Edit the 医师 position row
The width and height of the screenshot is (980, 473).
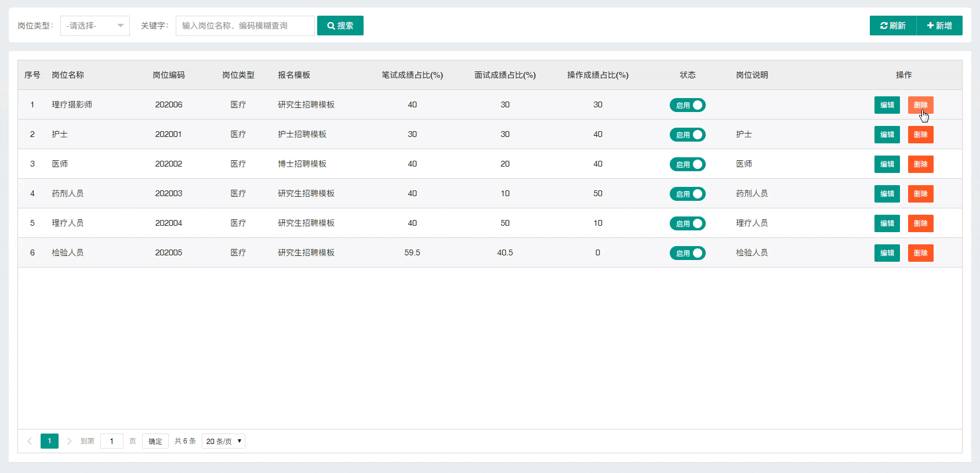point(887,164)
